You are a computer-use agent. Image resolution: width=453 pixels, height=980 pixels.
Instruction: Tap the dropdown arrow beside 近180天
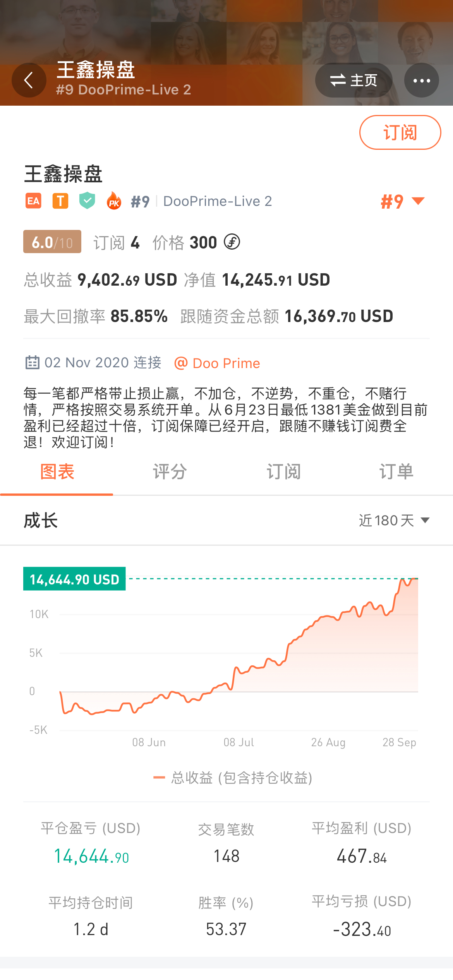(425, 520)
